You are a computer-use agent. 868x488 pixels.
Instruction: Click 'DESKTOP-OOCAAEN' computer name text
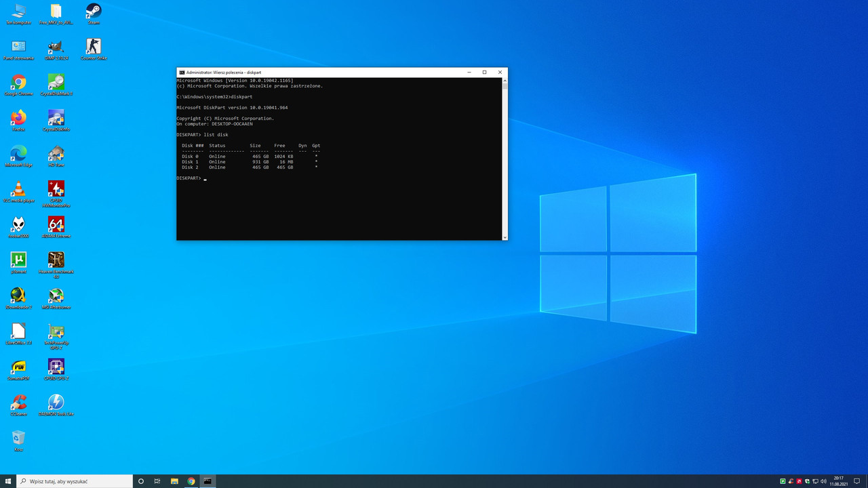[x=232, y=124]
